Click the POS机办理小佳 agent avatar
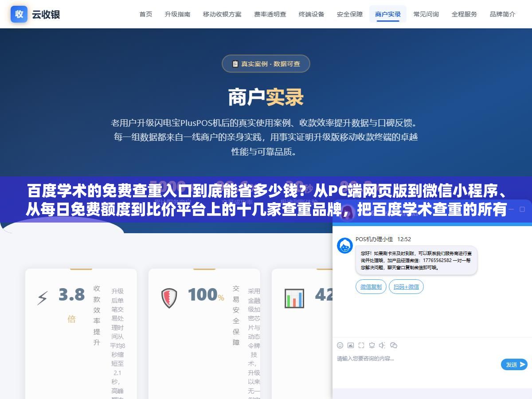The image size is (532, 399). 345,246
